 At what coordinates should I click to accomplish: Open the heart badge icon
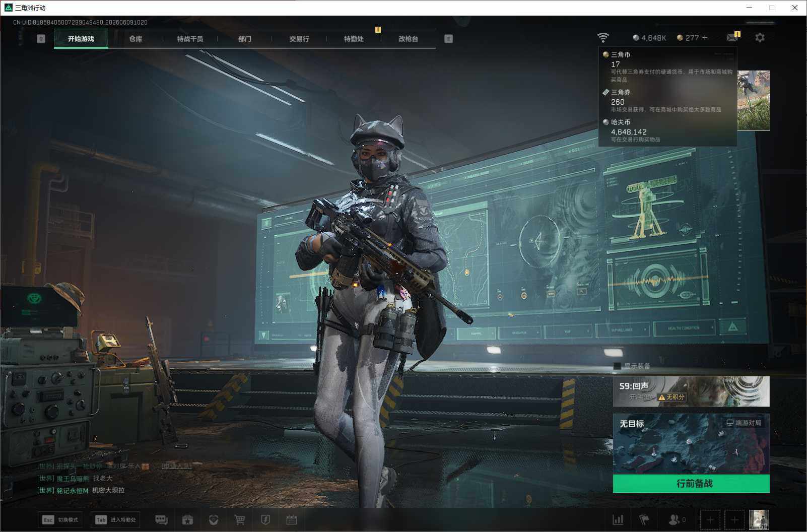pos(214,520)
